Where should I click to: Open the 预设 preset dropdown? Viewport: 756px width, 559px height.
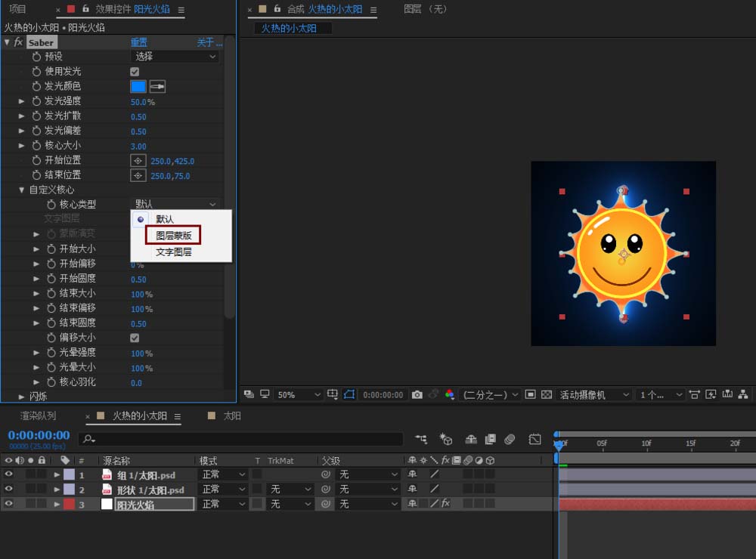point(175,57)
